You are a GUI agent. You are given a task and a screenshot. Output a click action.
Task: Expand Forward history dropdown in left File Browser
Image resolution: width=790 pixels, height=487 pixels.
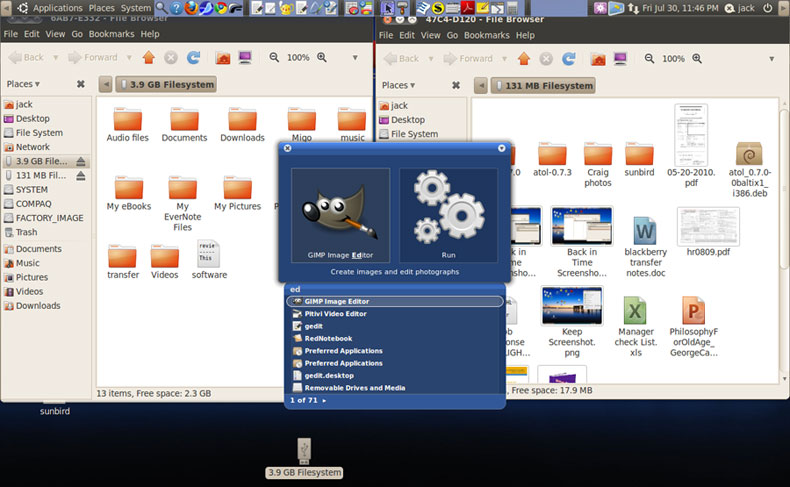pos(129,57)
